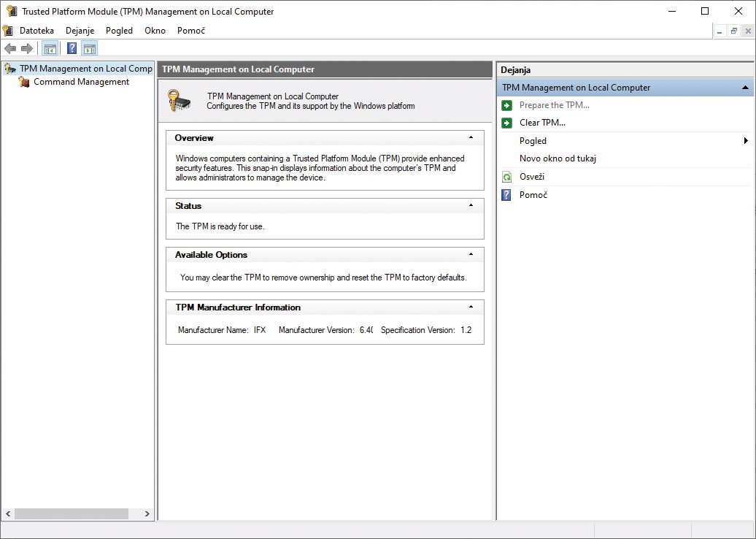The width and height of the screenshot is (756, 539).
Task: Click the Forward arrow toolbar icon
Action: click(x=27, y=48)
